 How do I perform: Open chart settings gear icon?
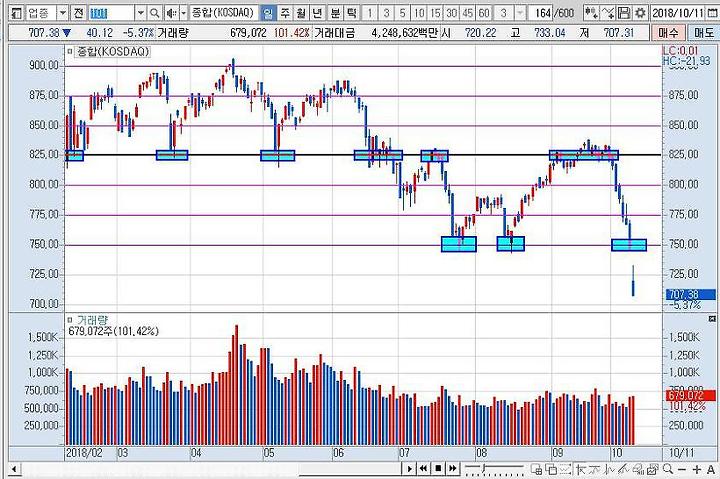click(x=640, y=13)
